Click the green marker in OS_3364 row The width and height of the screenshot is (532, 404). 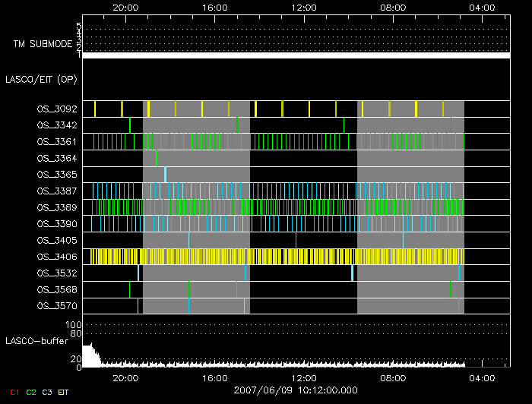157,158
